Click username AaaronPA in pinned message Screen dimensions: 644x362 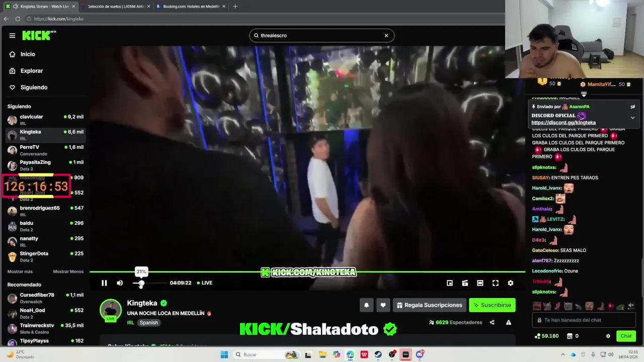tap(579, 107)
